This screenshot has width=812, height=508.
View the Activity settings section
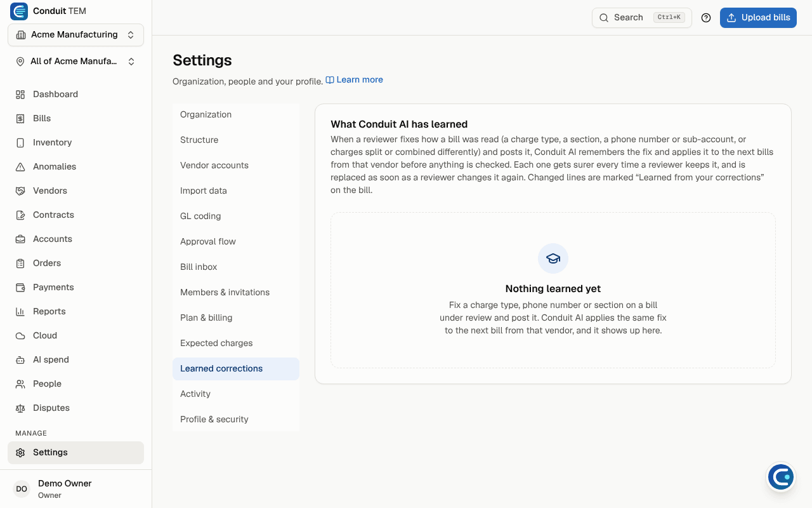[236, 394]
